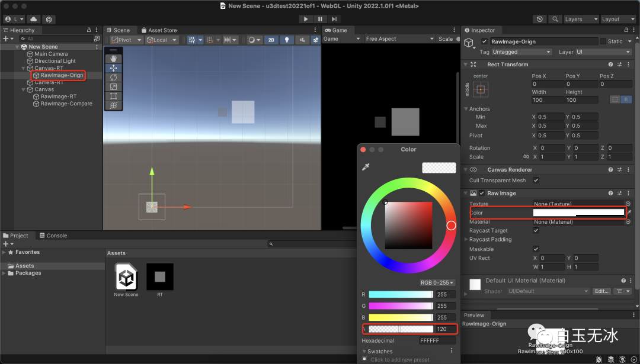Pick color with the eyedropper icon
This screenshot has width=640, height=364.
366,167
